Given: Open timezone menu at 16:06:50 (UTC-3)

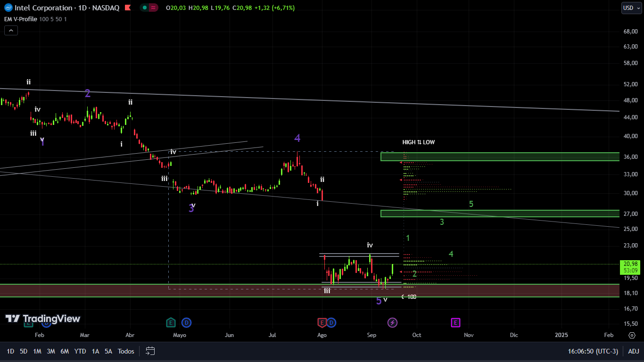Looking at the screenshot, I should (x=593, y=351).
